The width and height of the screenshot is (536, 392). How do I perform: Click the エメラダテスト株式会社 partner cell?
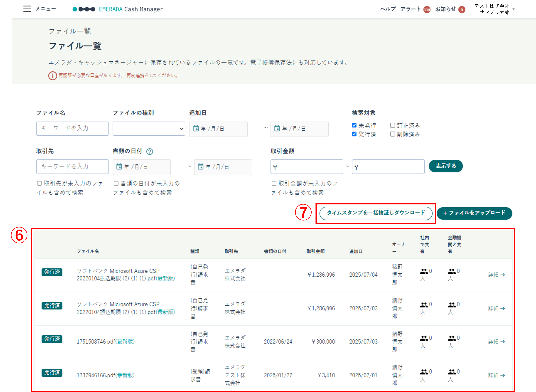click(x=235, y=375)
